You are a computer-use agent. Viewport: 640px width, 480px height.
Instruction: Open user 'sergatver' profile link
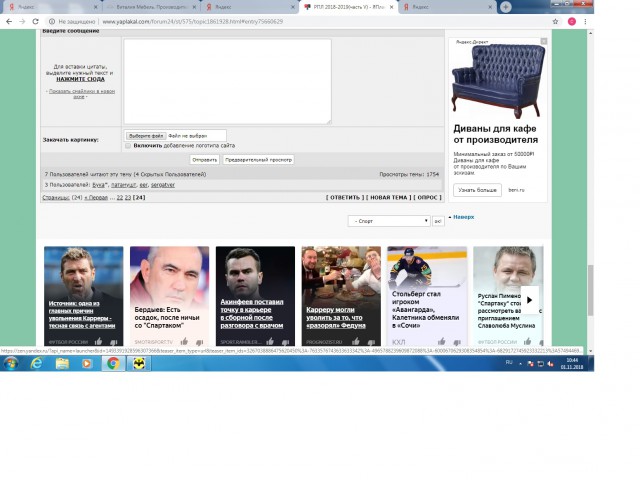(162, 185)
